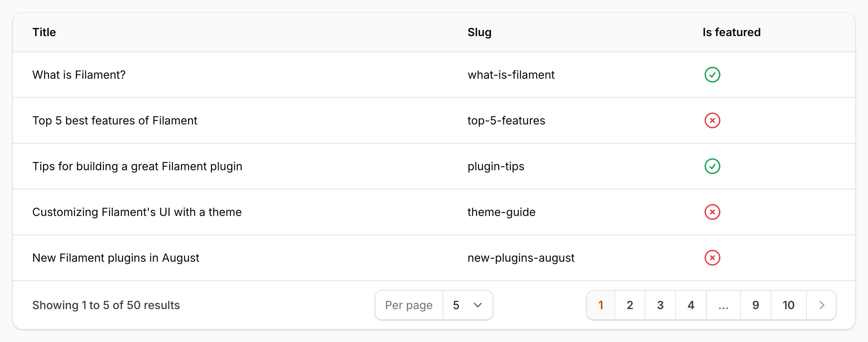Open "Tips for building a great Filament plugin"

tap(137, 166)
